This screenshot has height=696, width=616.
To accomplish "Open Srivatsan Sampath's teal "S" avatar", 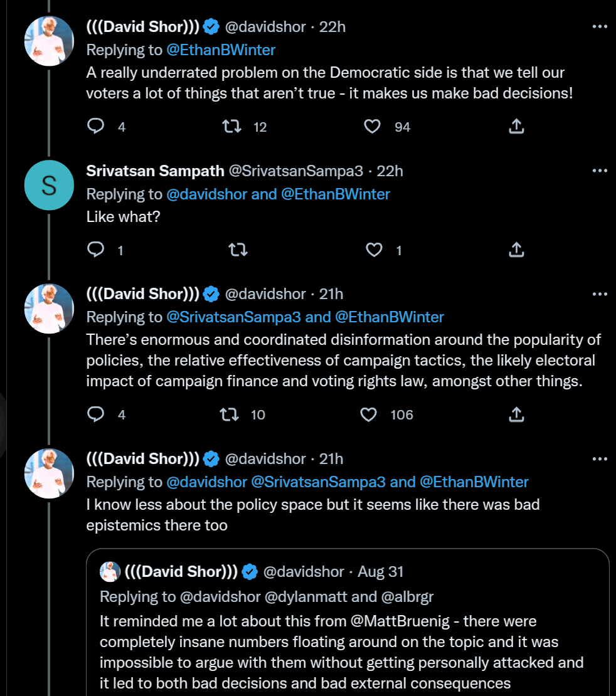I will point(49,185).
